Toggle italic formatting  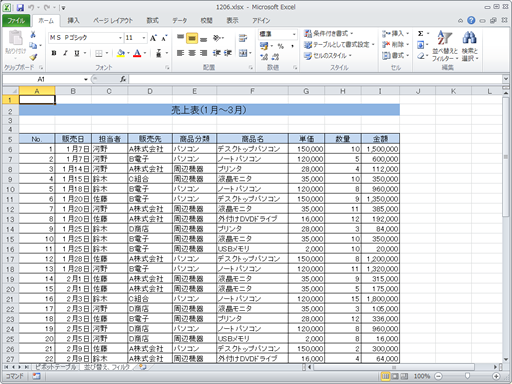point(65,53)
